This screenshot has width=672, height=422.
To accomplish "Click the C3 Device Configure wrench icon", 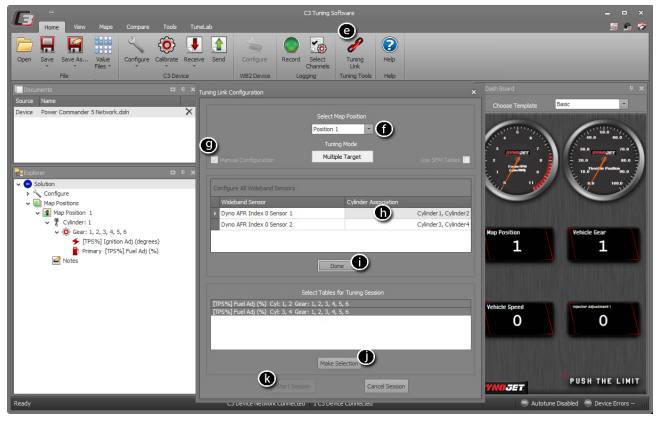I will pos(136,45).
